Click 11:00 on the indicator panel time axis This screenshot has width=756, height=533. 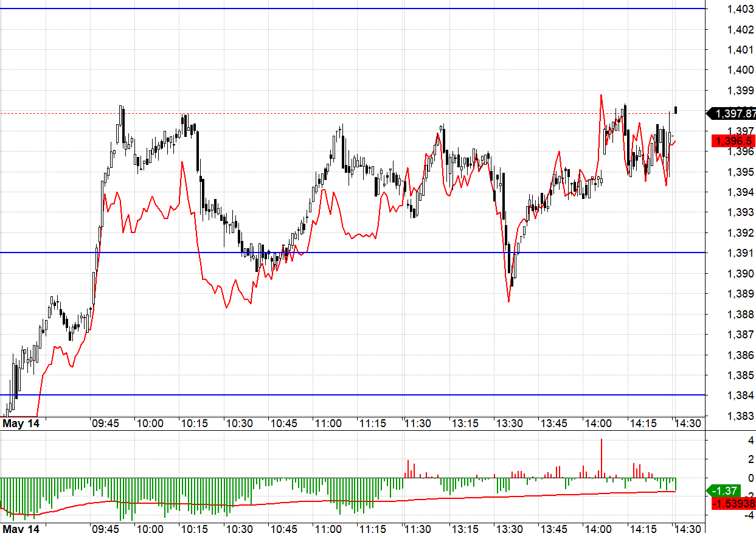tap(328, 529)
